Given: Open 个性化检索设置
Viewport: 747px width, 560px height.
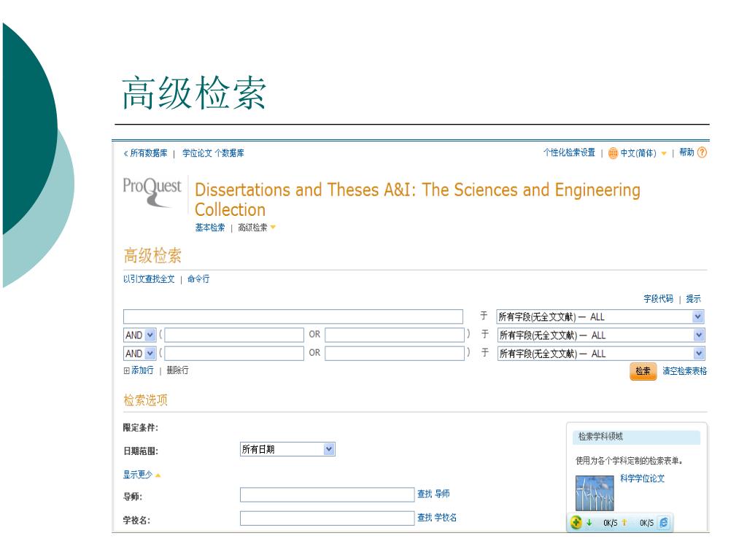Looking at the screenshot, I should [569, 152].
